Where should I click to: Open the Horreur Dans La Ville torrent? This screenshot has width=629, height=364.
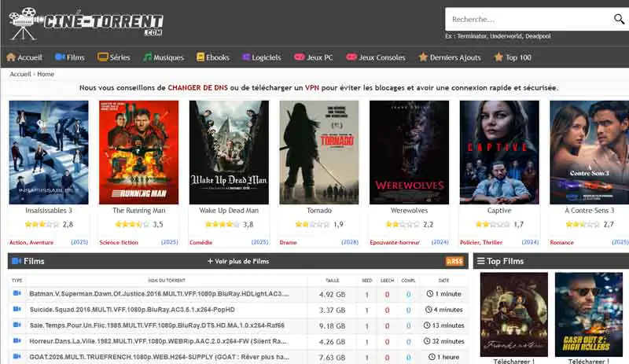pyautogui.click(x=158, y=341)
